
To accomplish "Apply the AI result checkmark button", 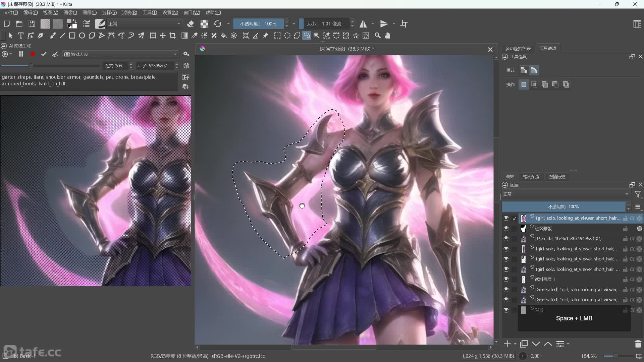I will [44, 54].
